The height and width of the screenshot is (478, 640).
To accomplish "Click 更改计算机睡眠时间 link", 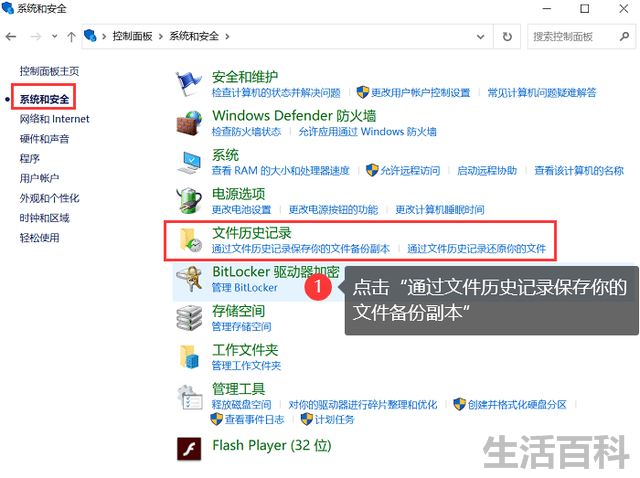I will coord(440,210).
